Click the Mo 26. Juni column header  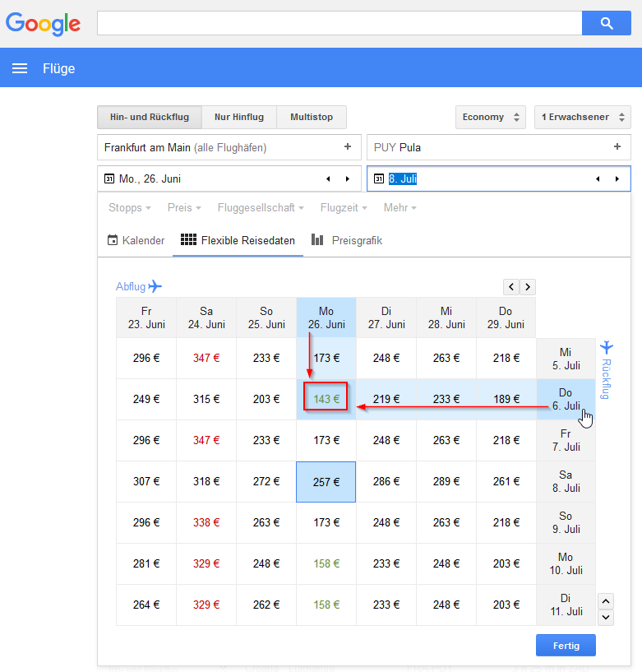click(x=326, y=317)
